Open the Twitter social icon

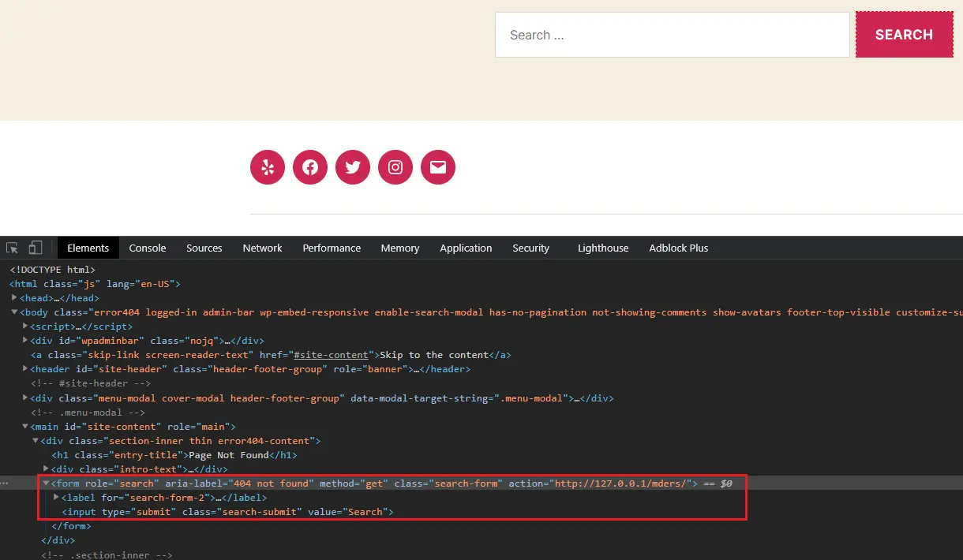tap(352, 167)
